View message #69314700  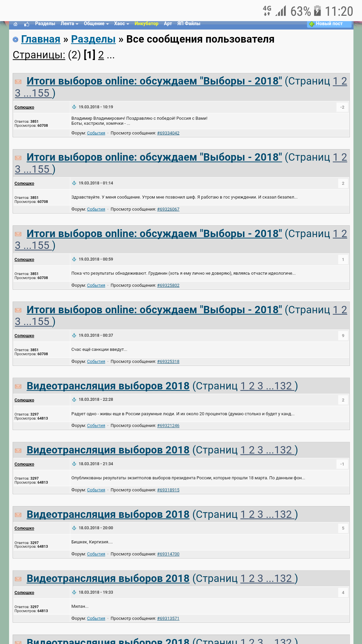168,554
